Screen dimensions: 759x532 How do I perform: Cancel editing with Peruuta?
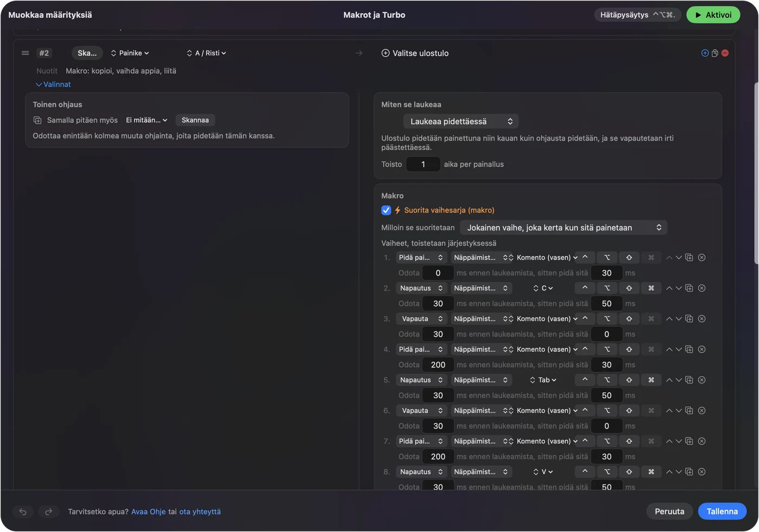tap(670, 511)
